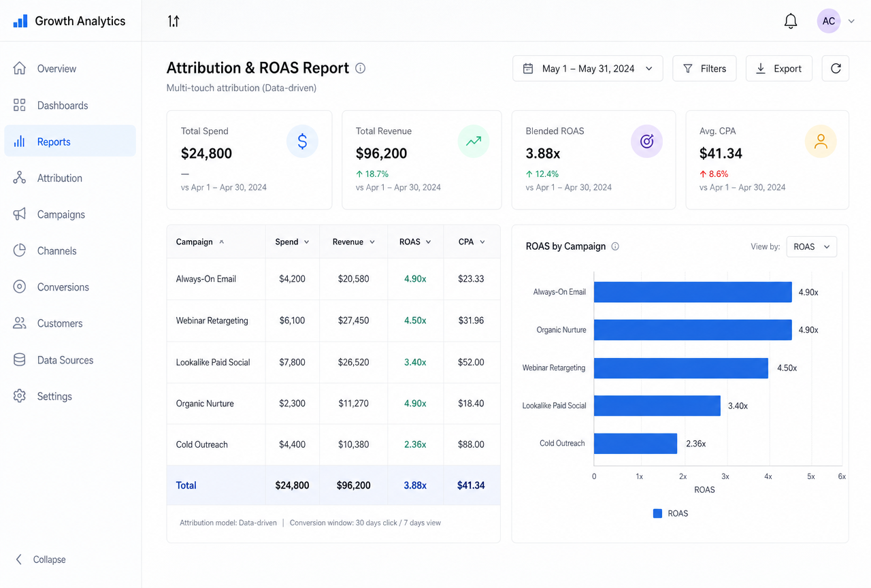
Task: Click the Organic Nurture $18.40 CPA
Action: [471, 404]
